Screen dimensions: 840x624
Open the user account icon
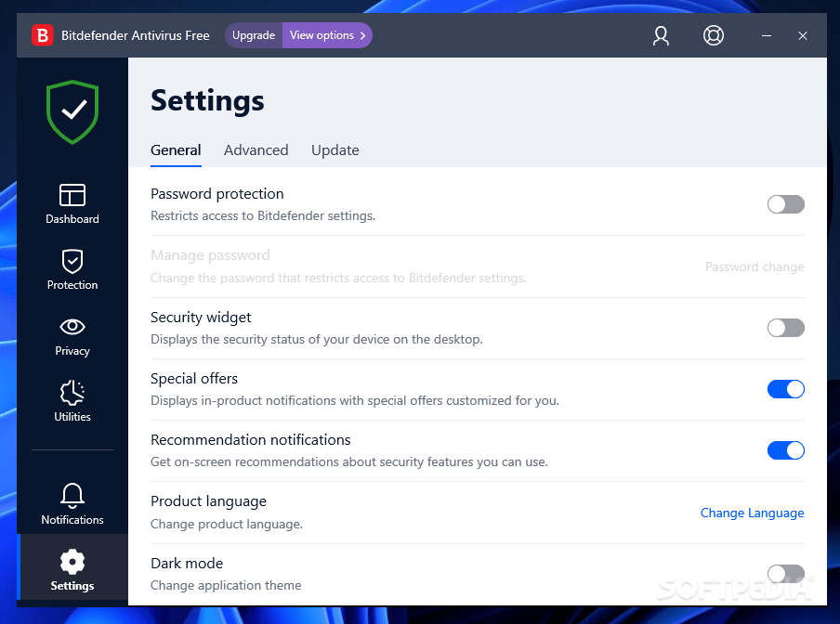click(661, 35)
